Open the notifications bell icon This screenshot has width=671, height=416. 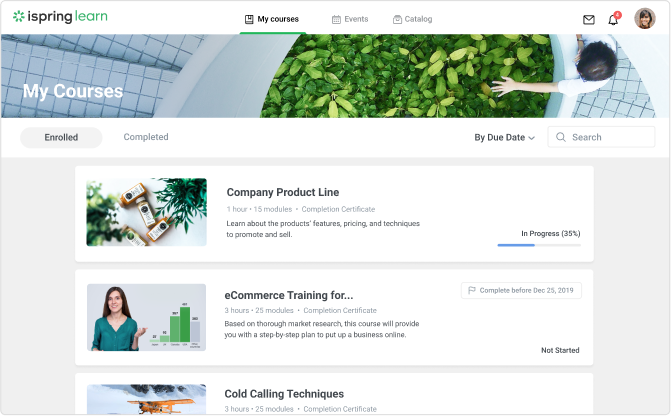coord(613,20)
